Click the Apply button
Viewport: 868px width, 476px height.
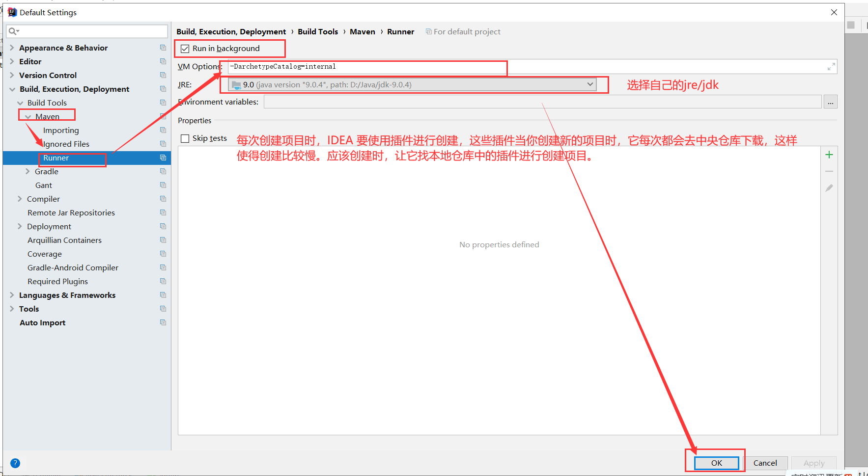[x=814, y=463]
